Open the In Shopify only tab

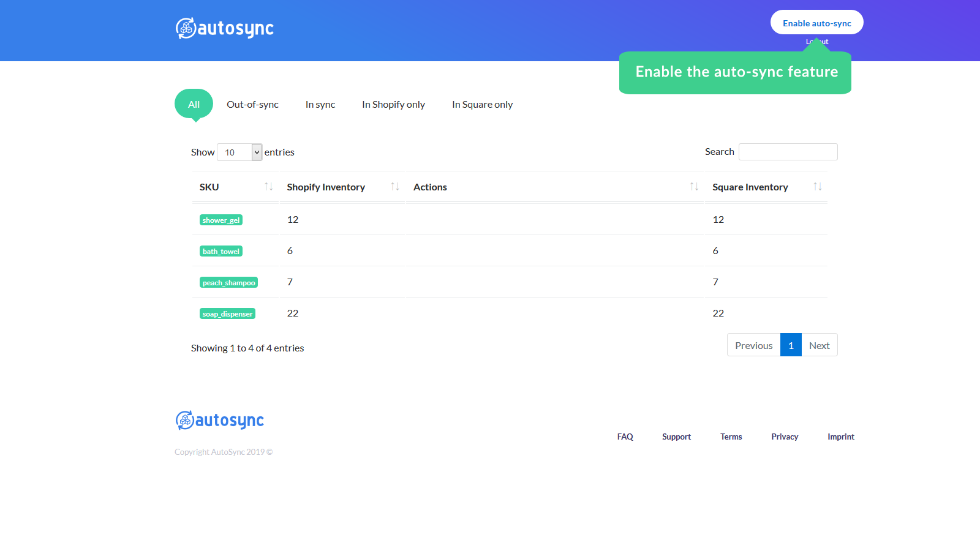point(393,104)
